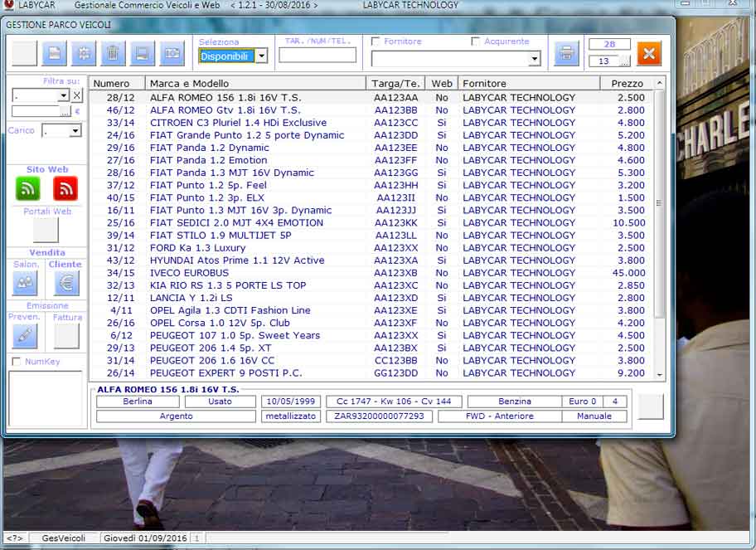Image resolution: width=756 pixels, height=550 pixels.
Task: Select FIAT Grande Punto 1.2 5 porte Dynamic
Action: pos(371,135)
